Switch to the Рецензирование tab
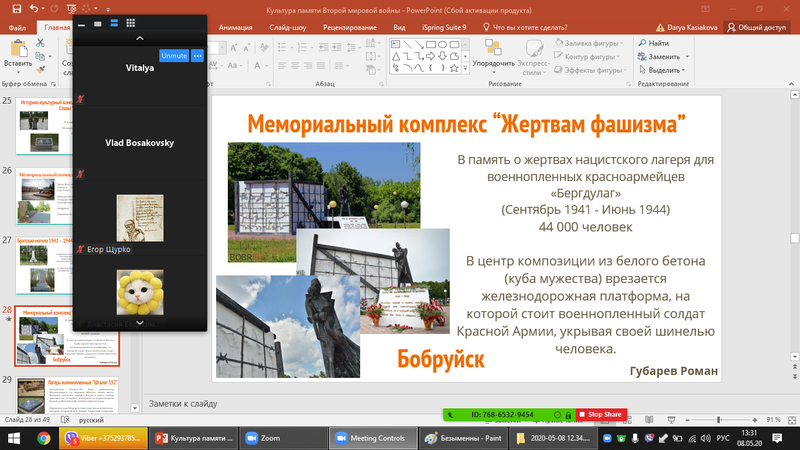This screenshot has width=800, height=450. [349, 28]
